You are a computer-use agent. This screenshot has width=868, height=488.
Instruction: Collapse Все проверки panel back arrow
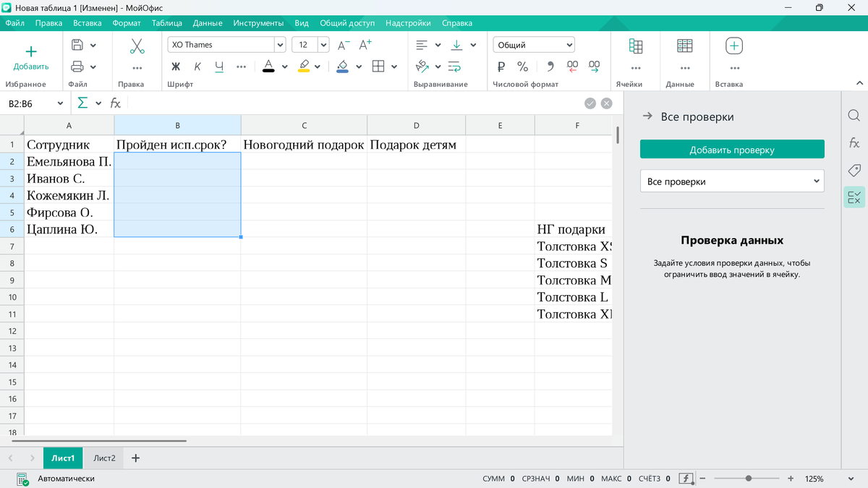(647, 116)
